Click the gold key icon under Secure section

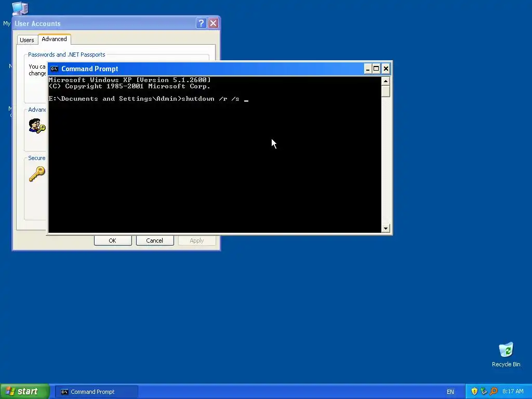(37, 174)
